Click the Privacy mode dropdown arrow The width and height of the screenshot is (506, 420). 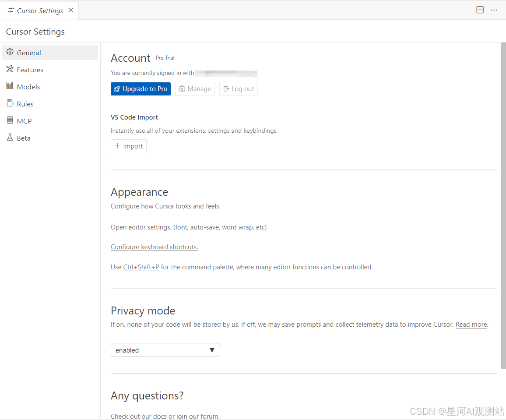(x=212, y=350)
